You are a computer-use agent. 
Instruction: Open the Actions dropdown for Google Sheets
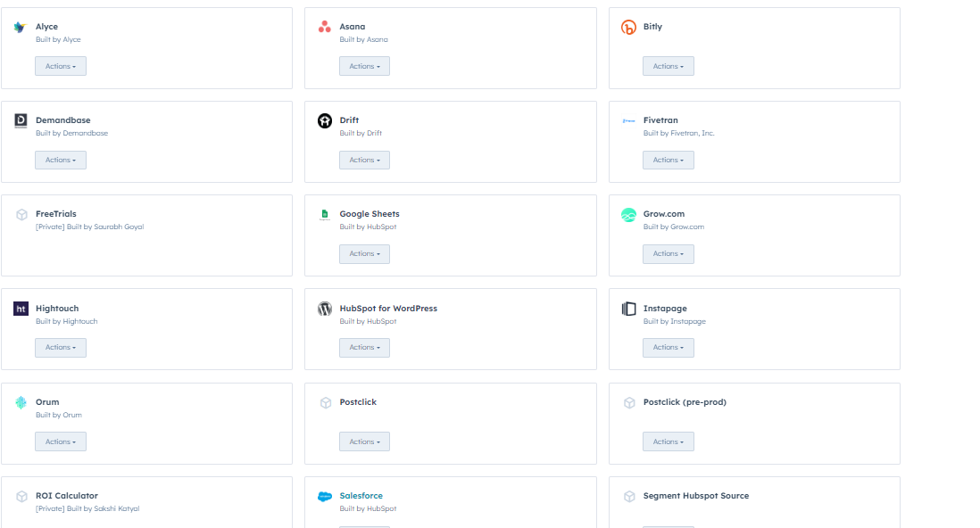[x=364, y=254]
